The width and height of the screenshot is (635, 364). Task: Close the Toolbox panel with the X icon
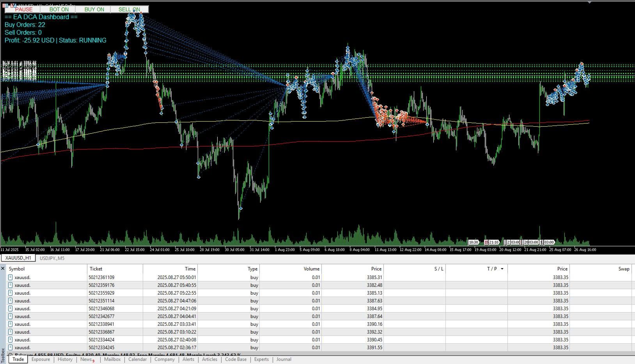click(3, 269)
